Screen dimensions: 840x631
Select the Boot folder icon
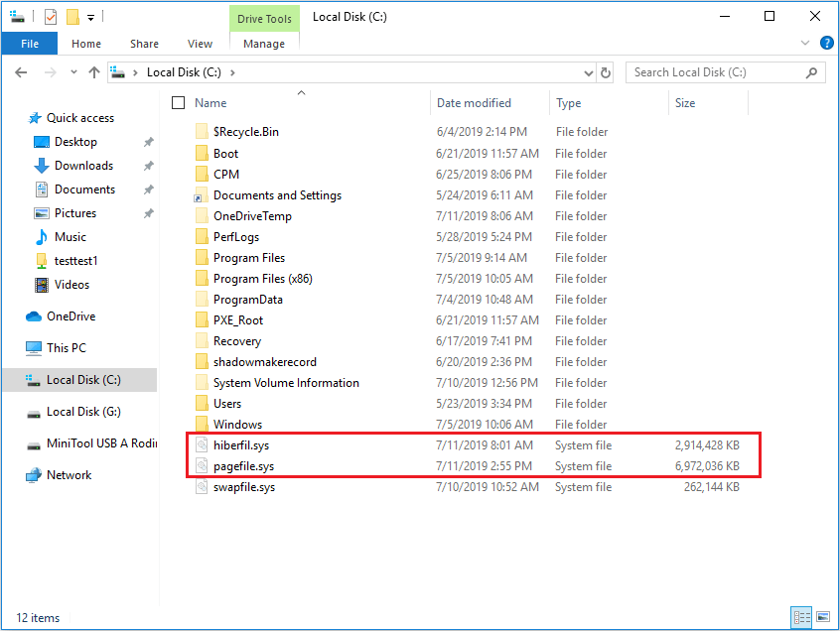[x=202, y=153]
